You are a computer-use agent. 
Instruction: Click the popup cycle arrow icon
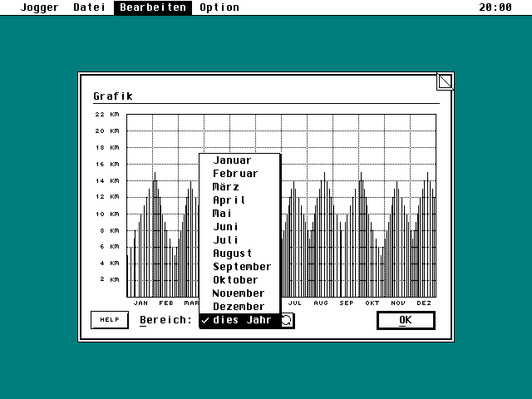(x=287, y=320)
